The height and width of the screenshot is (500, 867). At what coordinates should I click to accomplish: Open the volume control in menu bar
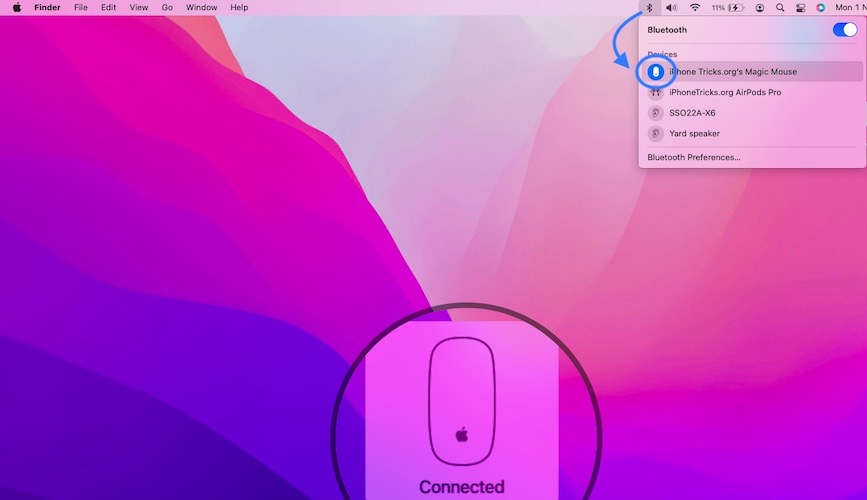[671, 8]
